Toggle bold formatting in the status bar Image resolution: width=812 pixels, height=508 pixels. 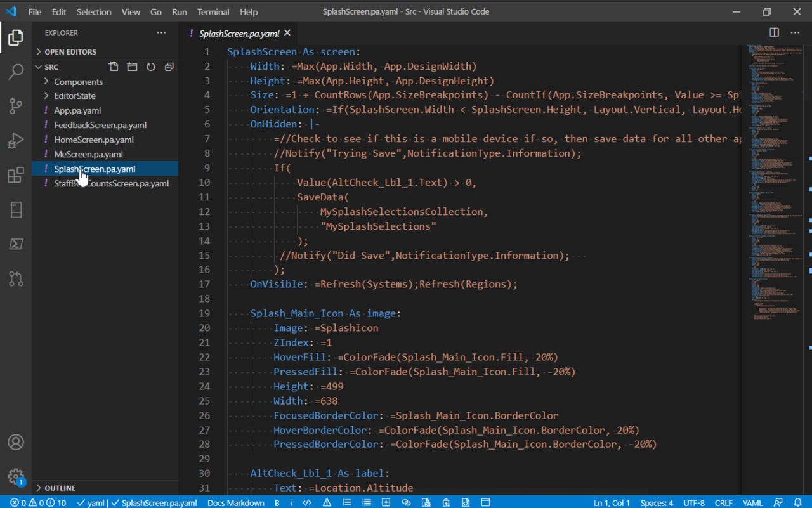pyautogui.click(x=277, y=502)
